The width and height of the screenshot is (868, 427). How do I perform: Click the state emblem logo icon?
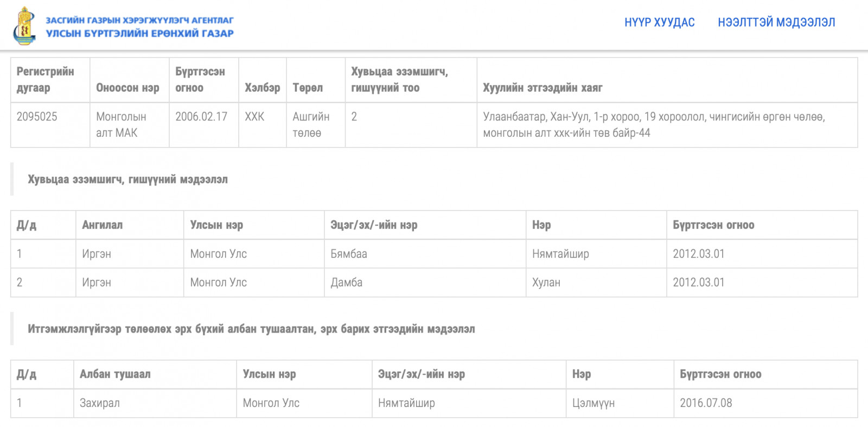coord(24,26)
